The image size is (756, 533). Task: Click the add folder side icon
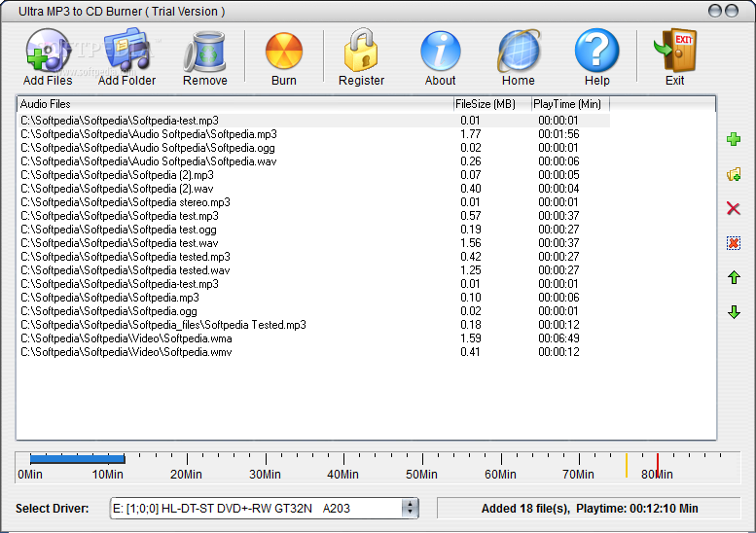point(734,174)
